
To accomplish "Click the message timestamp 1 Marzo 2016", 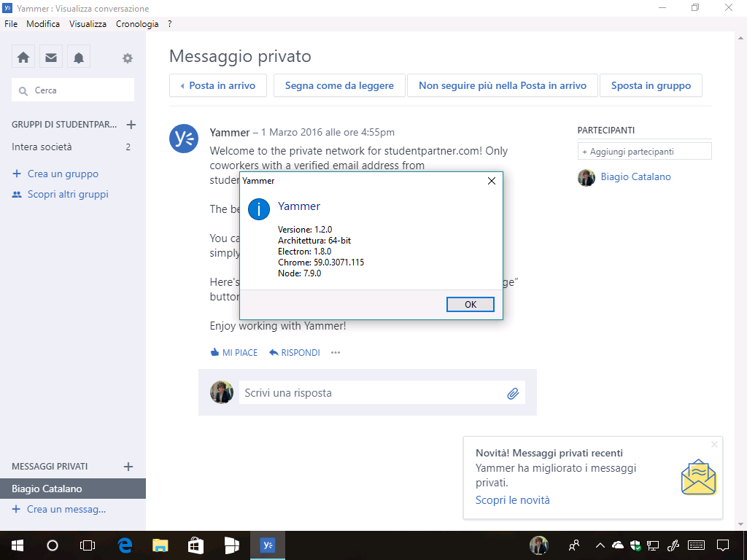I will click(328, 133).
